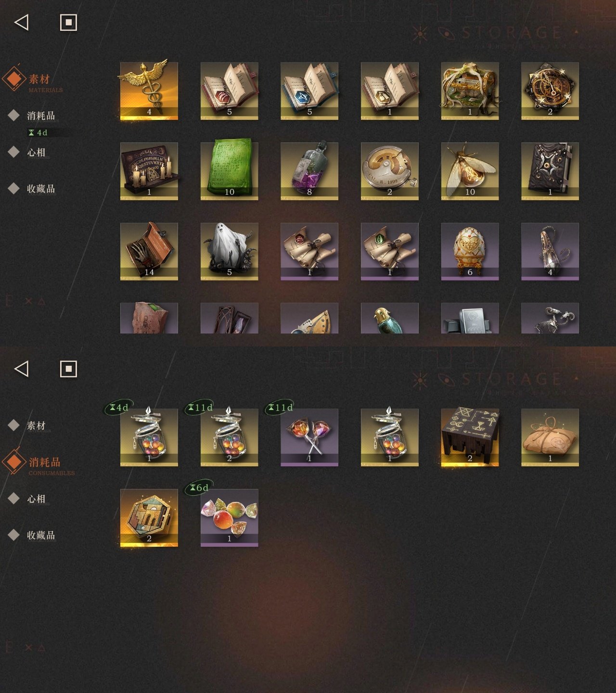616x693 pixels.
Task: Open 消耗品 tab showing the 4d timer
Action: (41, 116)
